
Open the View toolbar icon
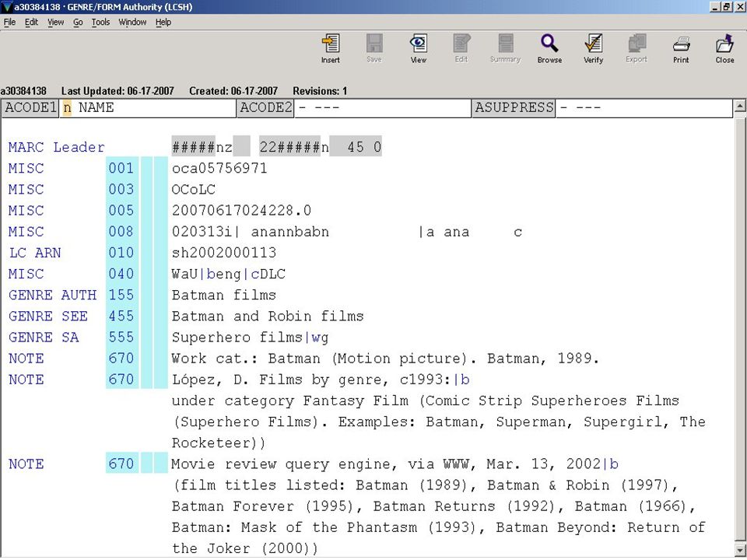(418, 48)
